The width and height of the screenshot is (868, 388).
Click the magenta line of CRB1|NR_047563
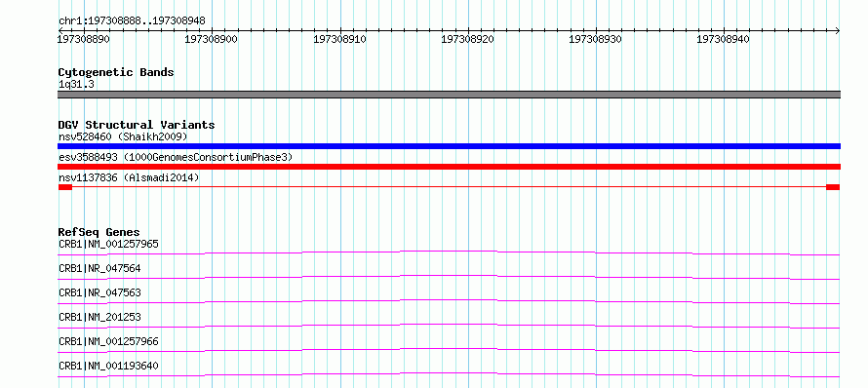[449, 301]
